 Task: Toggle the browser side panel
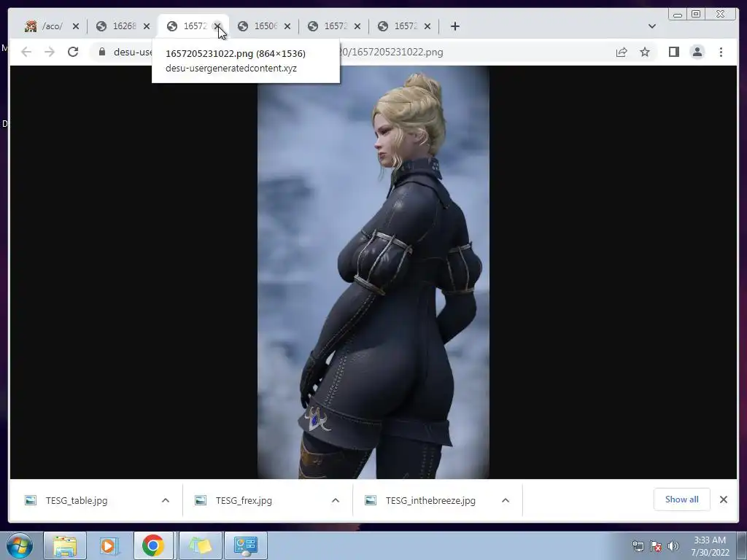coord(673,52)
